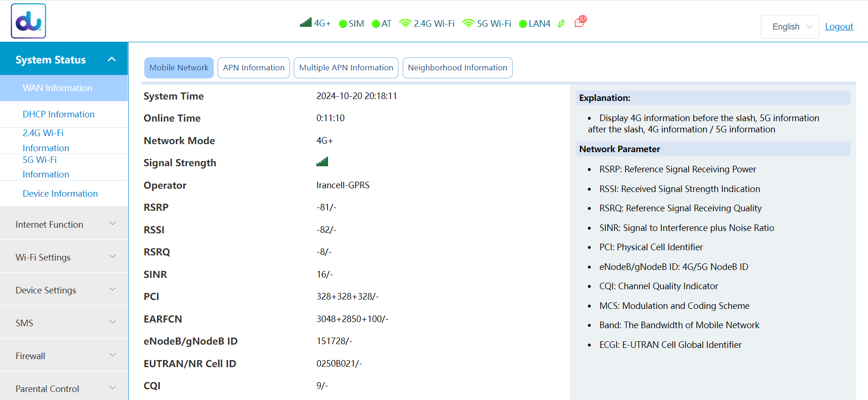Select the Multiple APN Information tab
868x400 pixels.
(x=346, y=68)
